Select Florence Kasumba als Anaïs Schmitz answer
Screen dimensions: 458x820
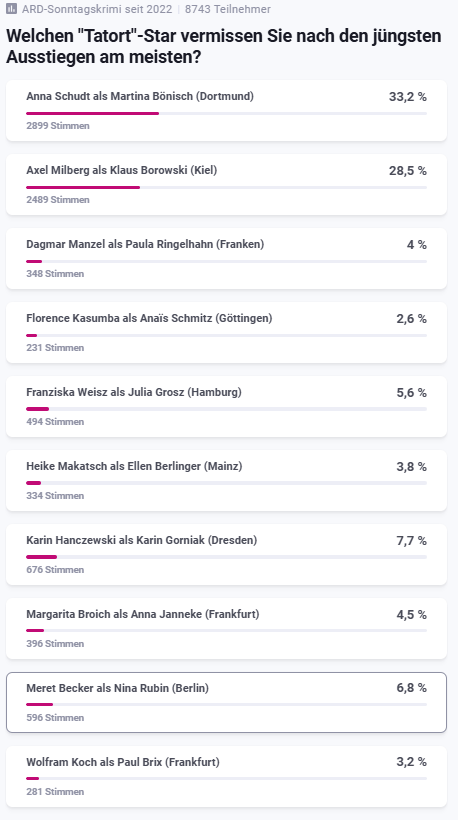[x=226, y=332]
